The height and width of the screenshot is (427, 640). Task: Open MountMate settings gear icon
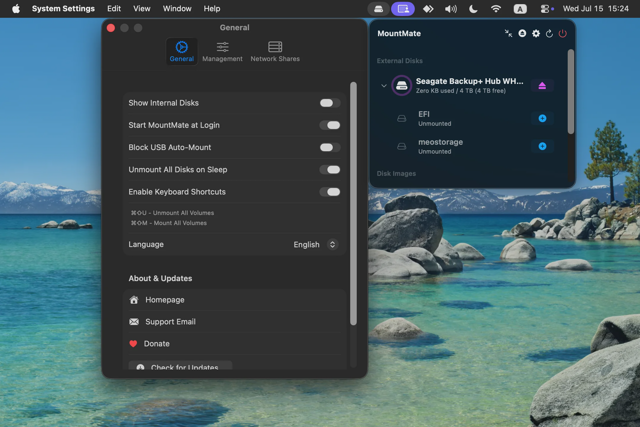point(536,33)
